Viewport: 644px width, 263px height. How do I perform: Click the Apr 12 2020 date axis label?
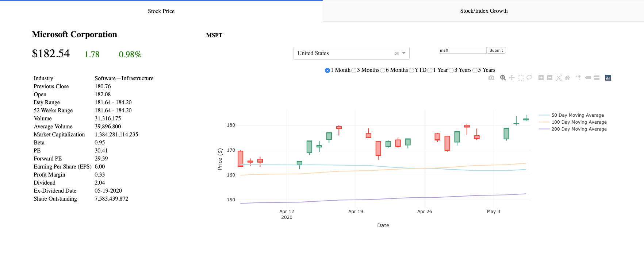tap(287, 214)
